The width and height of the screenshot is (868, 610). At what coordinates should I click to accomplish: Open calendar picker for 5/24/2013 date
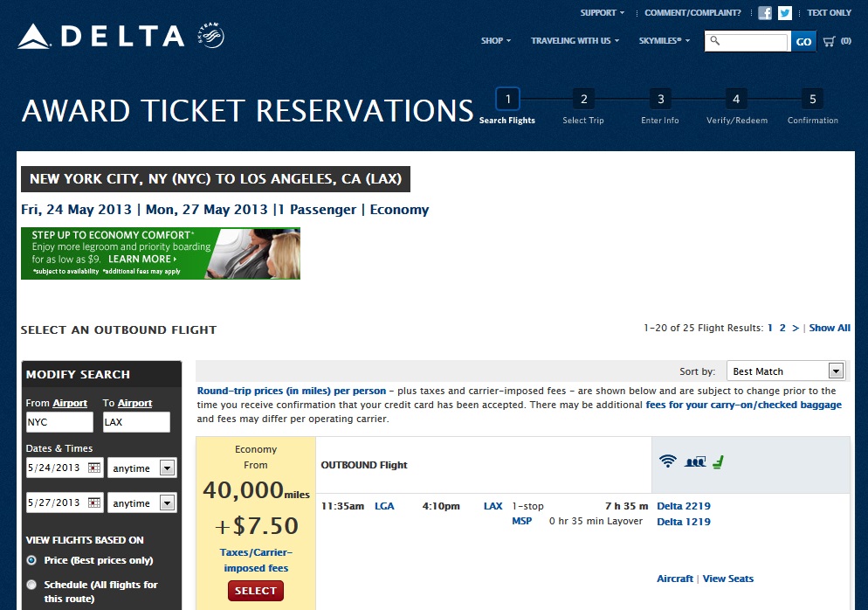pos(95,468)
